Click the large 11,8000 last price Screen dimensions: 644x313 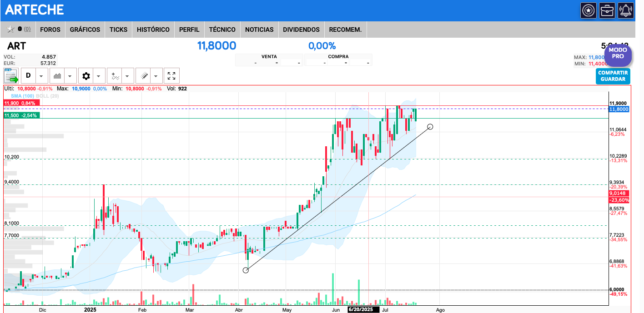(216, 45)
